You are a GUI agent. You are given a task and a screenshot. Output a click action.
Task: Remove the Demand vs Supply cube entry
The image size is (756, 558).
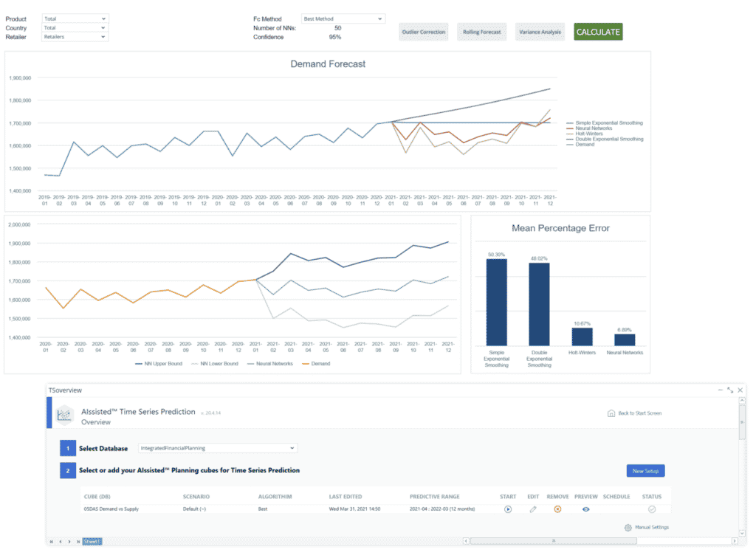pyautogui.click(x=557, y=509)
